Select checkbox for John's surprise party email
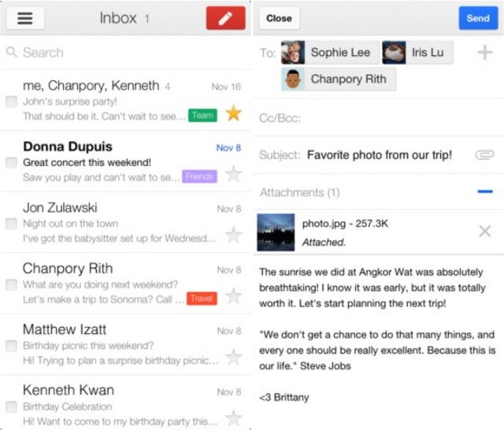504x430 pixels. pyautogui.click(x=11, y=102)
